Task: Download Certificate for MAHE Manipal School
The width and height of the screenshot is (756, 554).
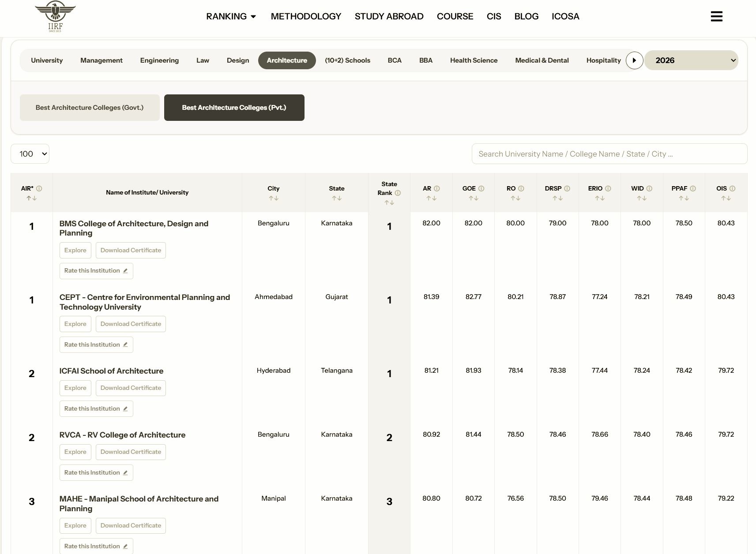Action: click(x=131, y=525)
